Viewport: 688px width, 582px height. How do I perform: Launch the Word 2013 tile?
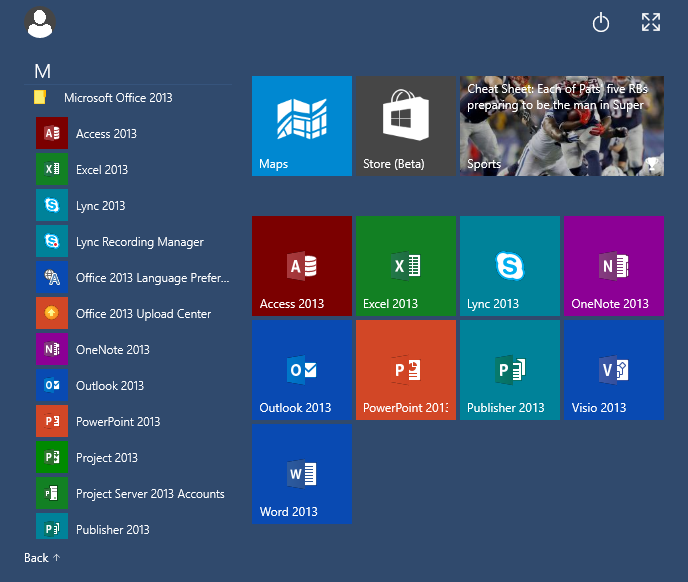tap(302, 474)
